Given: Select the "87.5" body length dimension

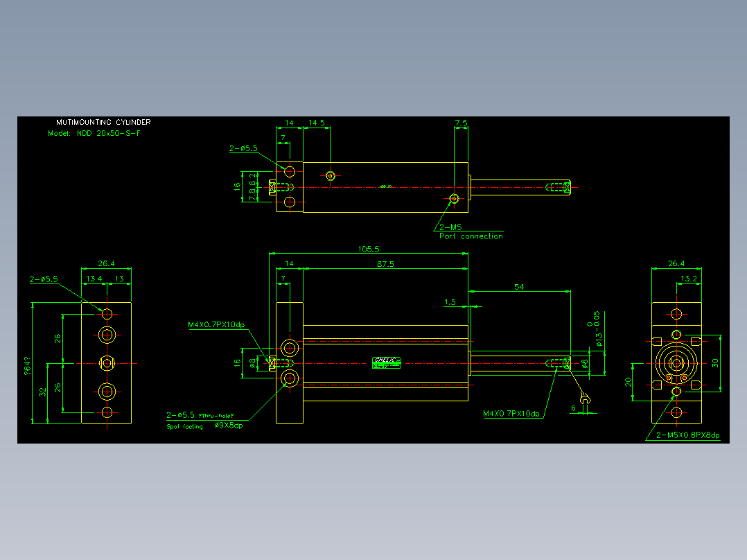Looking at the screenshot, I should [x=385, y=264].
